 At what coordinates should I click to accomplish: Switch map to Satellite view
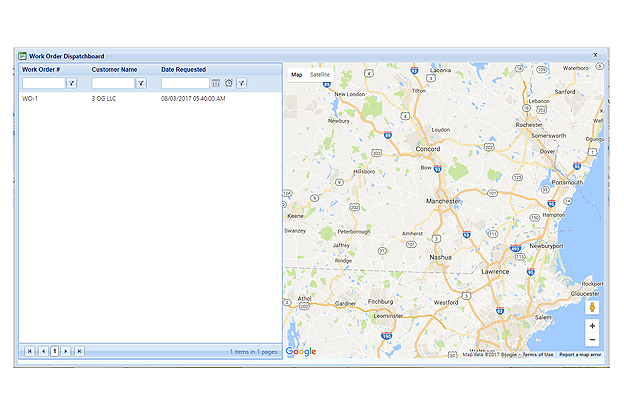click(x=320, y=75)
